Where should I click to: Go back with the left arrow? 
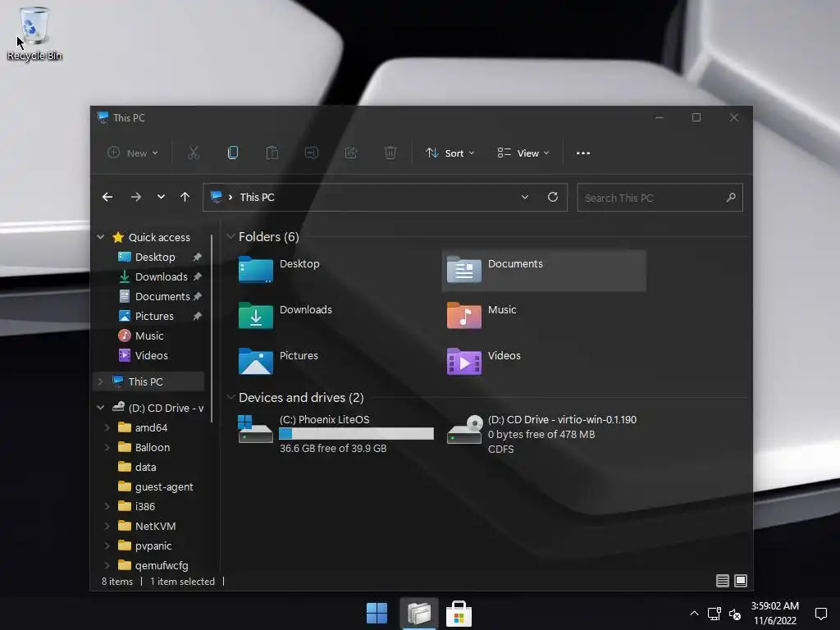tap(107, 197)
